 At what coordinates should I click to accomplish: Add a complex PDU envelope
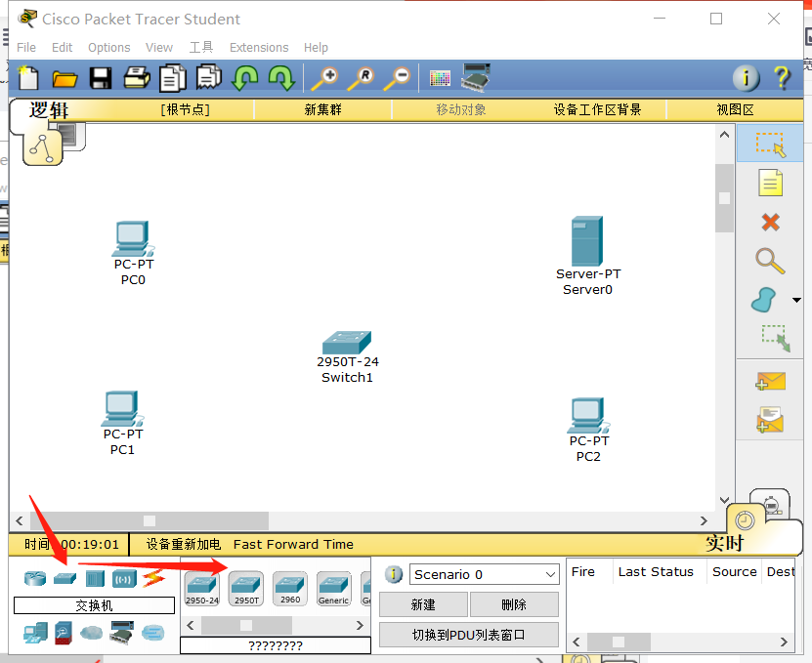pos(770,420)
